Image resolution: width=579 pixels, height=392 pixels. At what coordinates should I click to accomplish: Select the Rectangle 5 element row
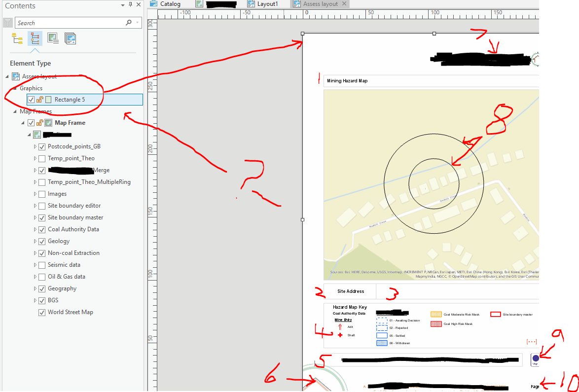84,100
